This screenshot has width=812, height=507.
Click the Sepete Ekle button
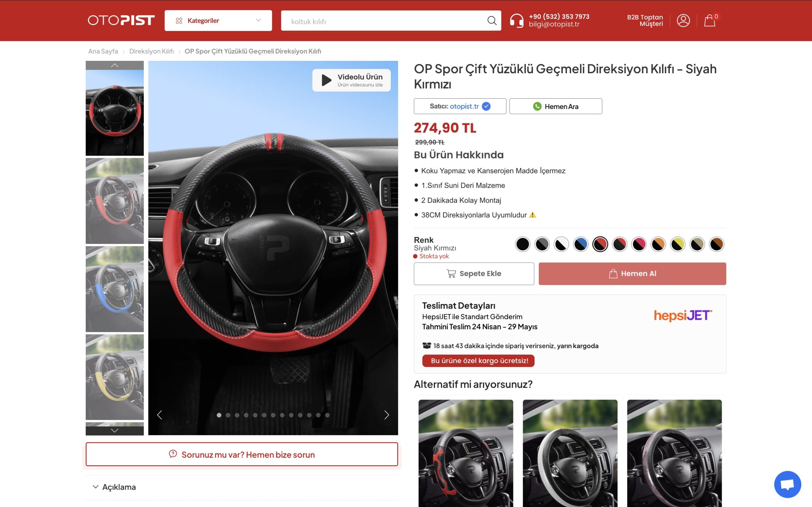(474, 273)
